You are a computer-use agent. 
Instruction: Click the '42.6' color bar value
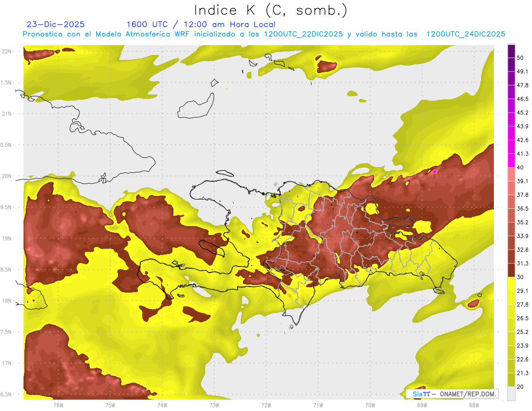coord(523,140)
